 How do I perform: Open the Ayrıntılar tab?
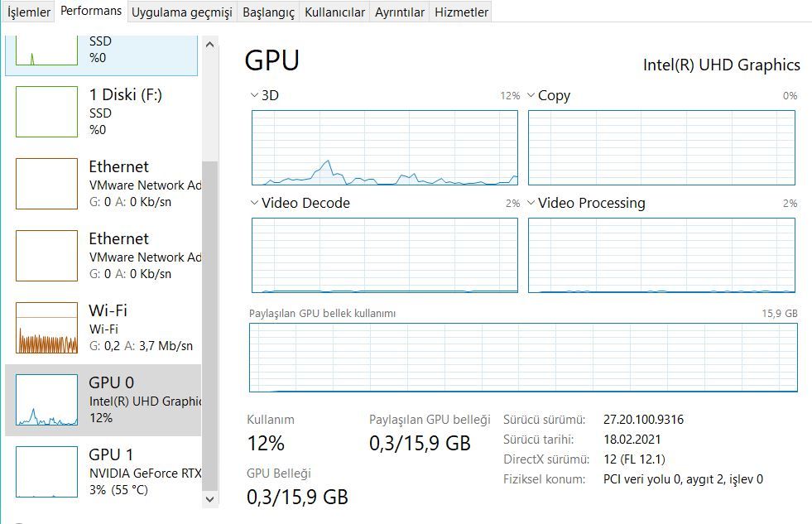[x=400, y=12]
